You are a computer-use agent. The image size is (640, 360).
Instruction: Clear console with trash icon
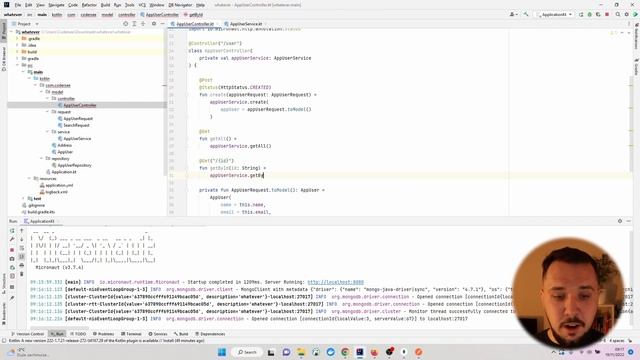click(22, 274)
